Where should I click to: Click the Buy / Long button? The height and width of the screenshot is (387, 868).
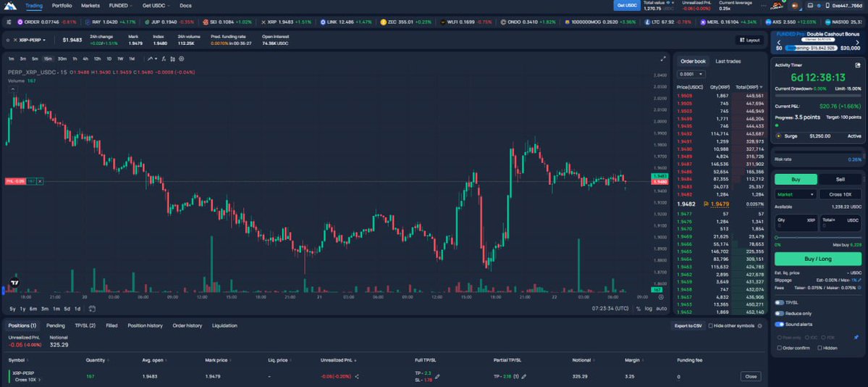coord(818,259)
